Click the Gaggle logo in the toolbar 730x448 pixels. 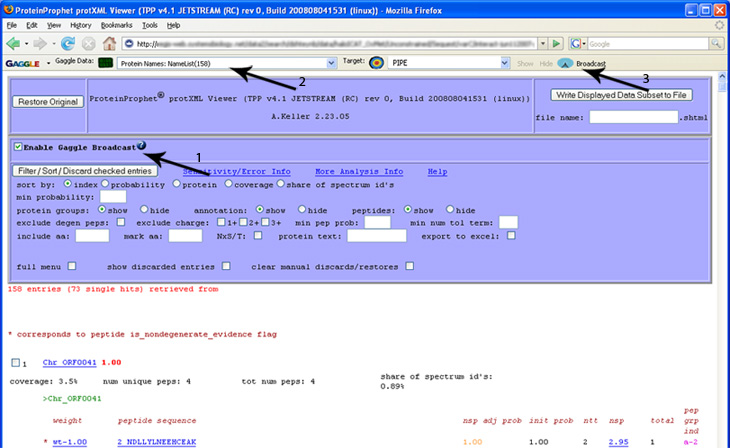[22, 63]
